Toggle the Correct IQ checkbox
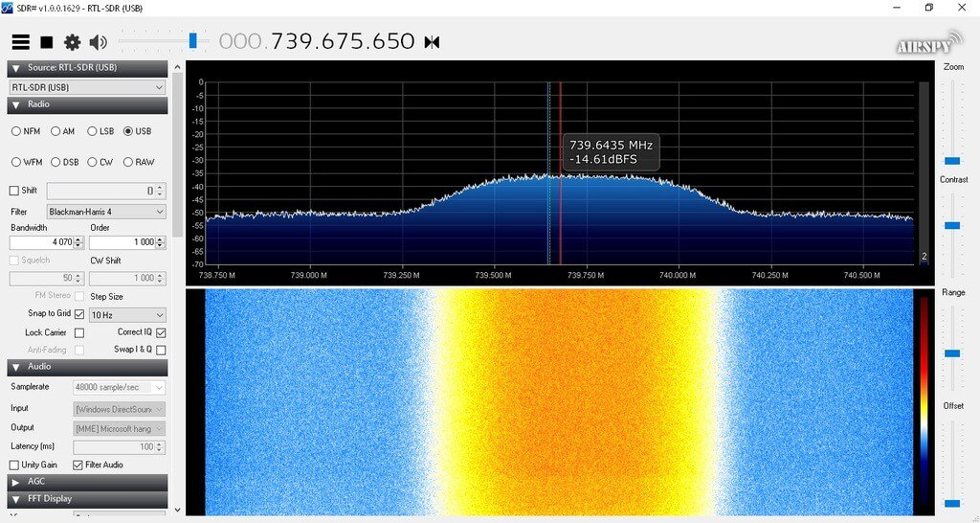980x523 pixels. (x=161, y=332)
